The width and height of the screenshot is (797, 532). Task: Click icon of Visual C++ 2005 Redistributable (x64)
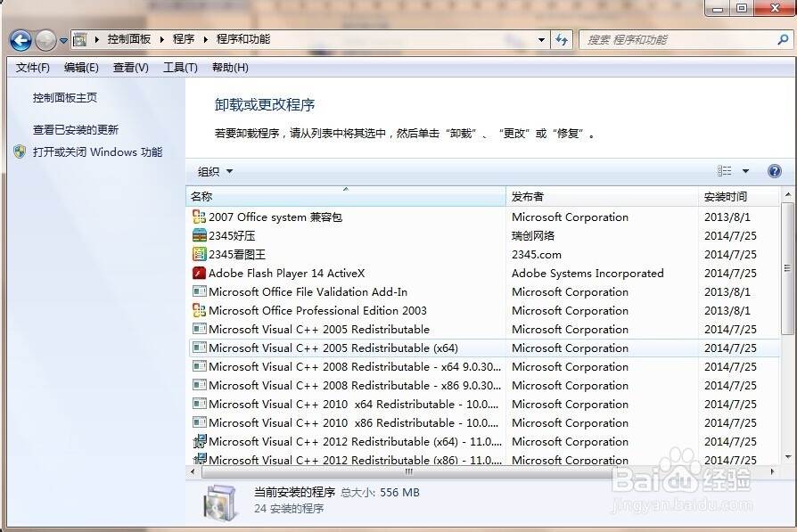tap(200, 348)
